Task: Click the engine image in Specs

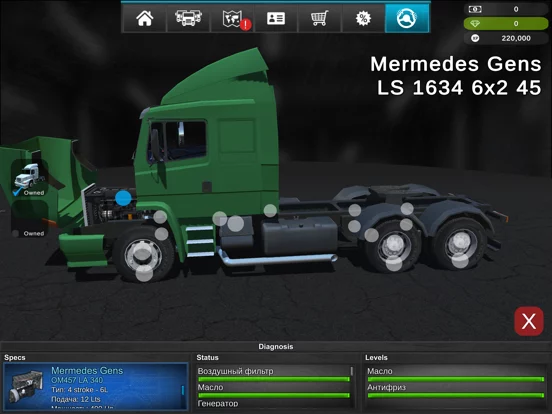Action: [26, 387]
